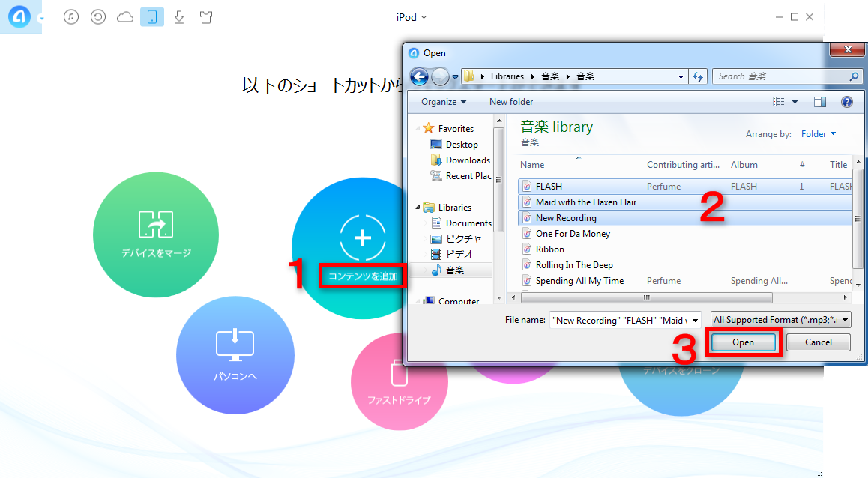
Task: Close the Open dialog
Action: [x=847, y=49]
